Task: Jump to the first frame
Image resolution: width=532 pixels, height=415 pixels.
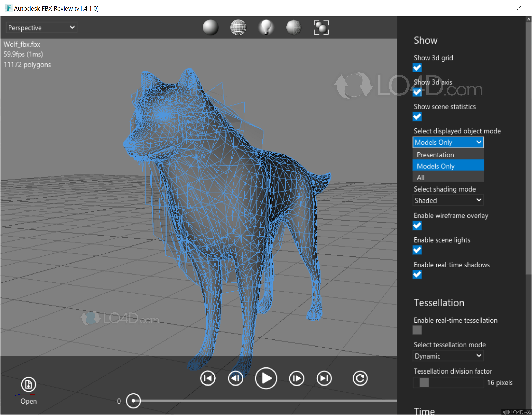Action: [207, 378]
